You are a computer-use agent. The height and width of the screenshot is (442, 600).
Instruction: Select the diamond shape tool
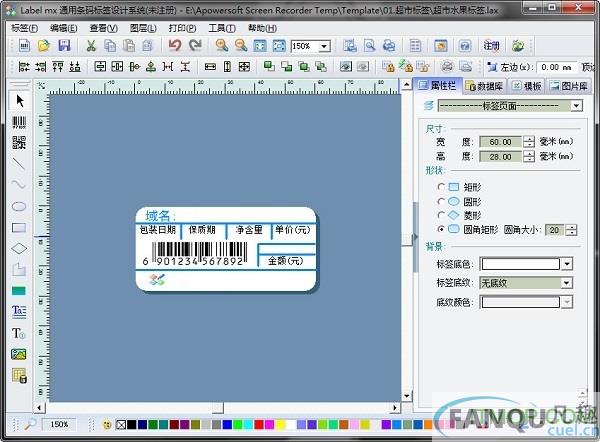19,249
